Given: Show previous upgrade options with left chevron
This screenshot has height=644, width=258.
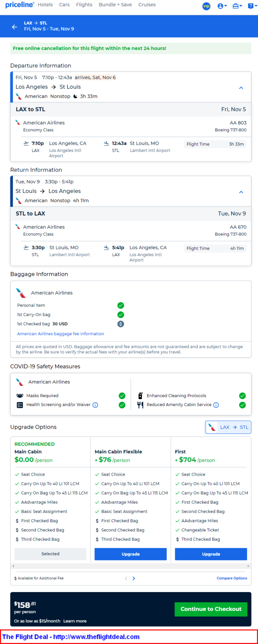Looking at the screenshot, I should tap(126, 578).
